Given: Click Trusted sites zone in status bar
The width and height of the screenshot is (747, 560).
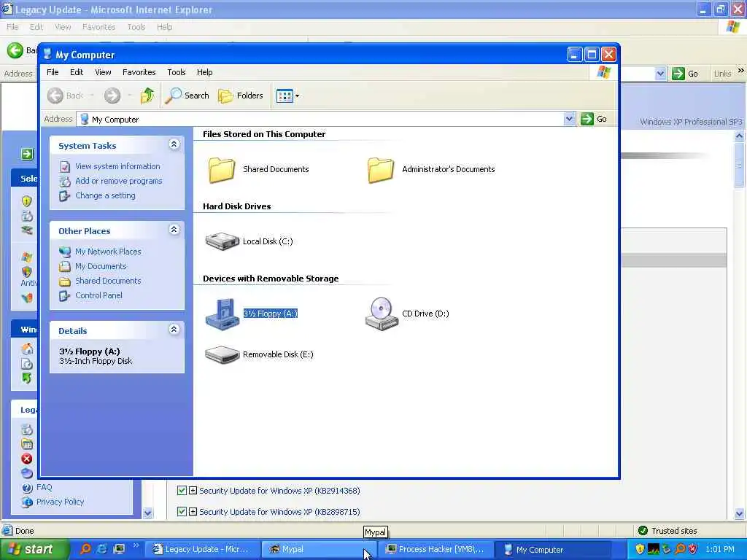Looking at the screenshot, I should [668, 531].
